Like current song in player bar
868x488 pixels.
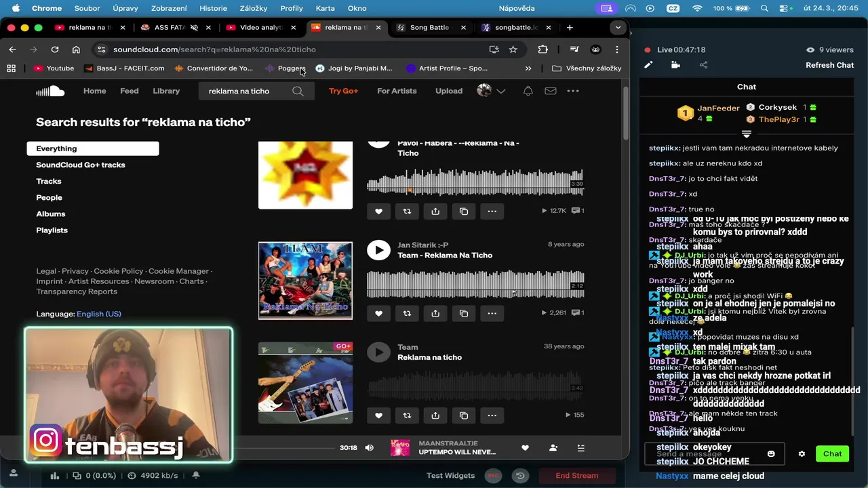525,447
